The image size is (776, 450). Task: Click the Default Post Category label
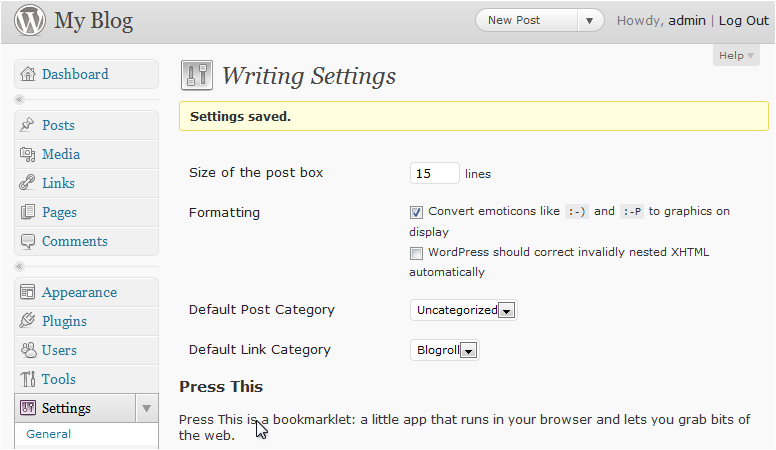point(262,310)
